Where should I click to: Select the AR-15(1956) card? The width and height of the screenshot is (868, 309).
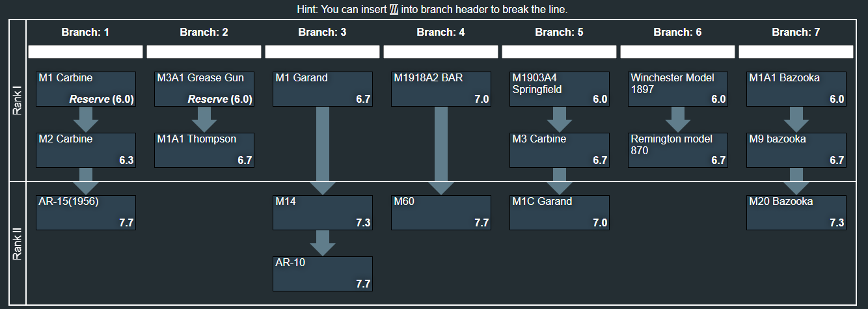(x=86, y=213)
